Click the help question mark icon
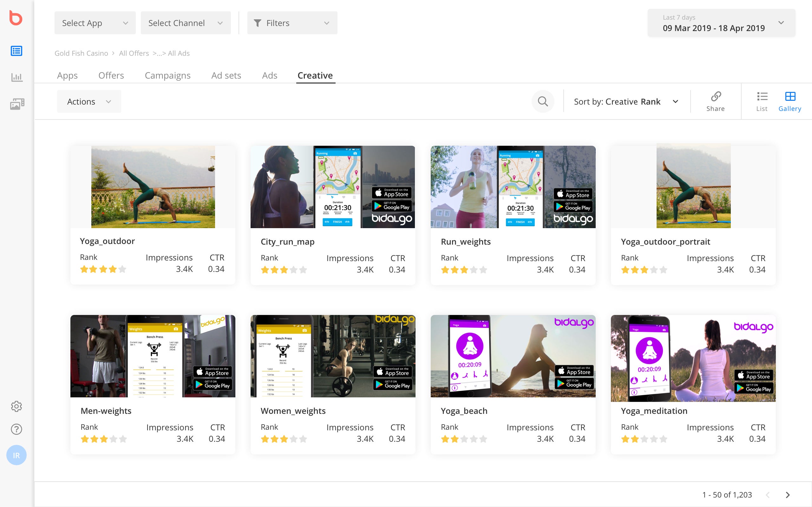This screenshot has width=812, height=507. point(16,429)
